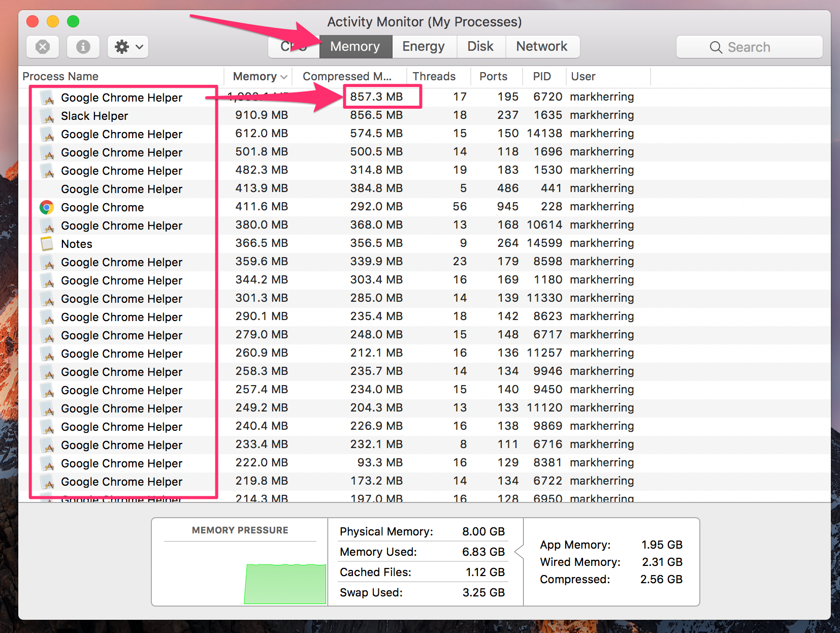This screenshot has width=840, height=633.
Task: Open the process info (i) button
Action: tap(83, 47)
